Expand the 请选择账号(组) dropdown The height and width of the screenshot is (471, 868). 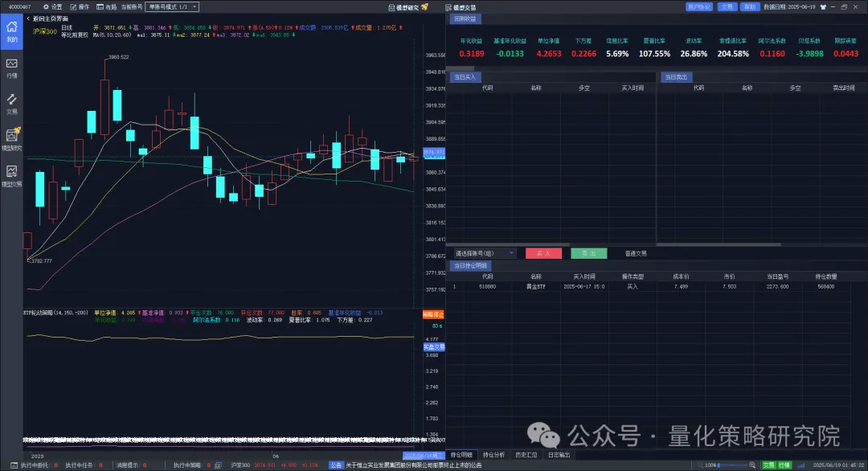(485, 253)
